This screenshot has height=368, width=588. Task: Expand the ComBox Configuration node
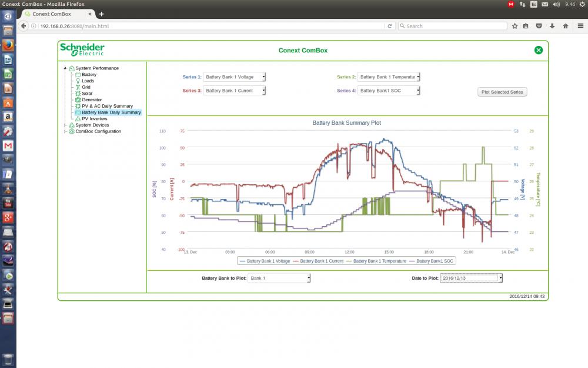65,131
